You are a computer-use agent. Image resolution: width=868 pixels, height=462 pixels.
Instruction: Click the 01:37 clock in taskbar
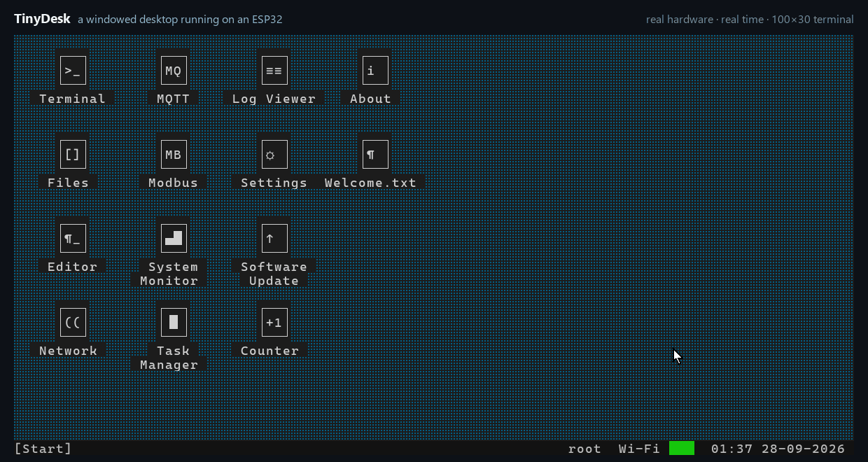tap(731, 449)
